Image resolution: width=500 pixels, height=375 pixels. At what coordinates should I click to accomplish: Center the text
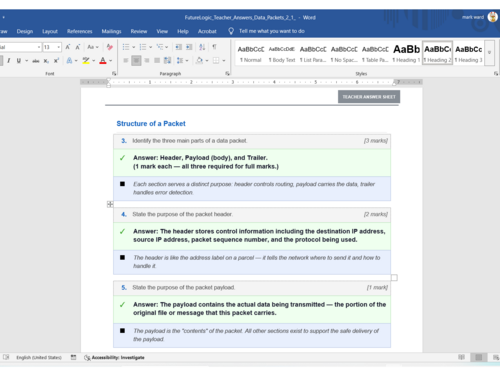click(x=136, y=61)
